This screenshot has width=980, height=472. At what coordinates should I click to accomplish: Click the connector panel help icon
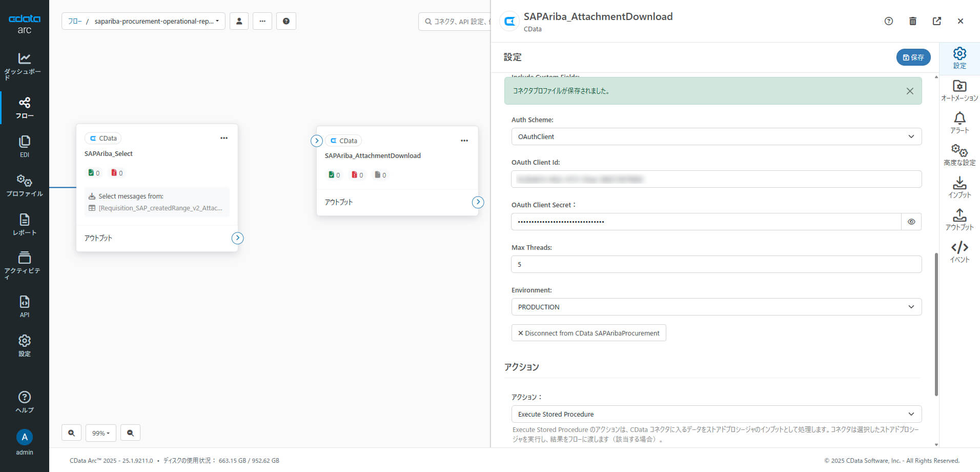pos(889,21)
